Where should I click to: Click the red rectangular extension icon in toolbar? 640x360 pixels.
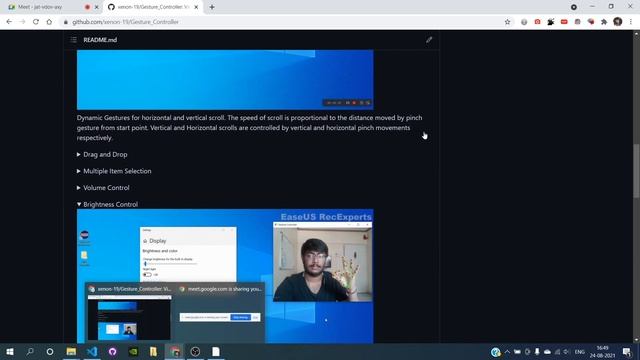(x=564, y=22)
